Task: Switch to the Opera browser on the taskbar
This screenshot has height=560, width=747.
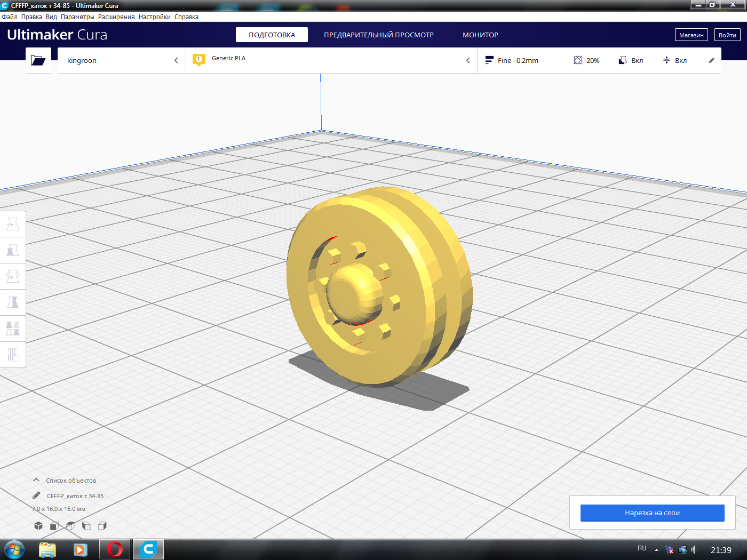Action: [115, 549]
